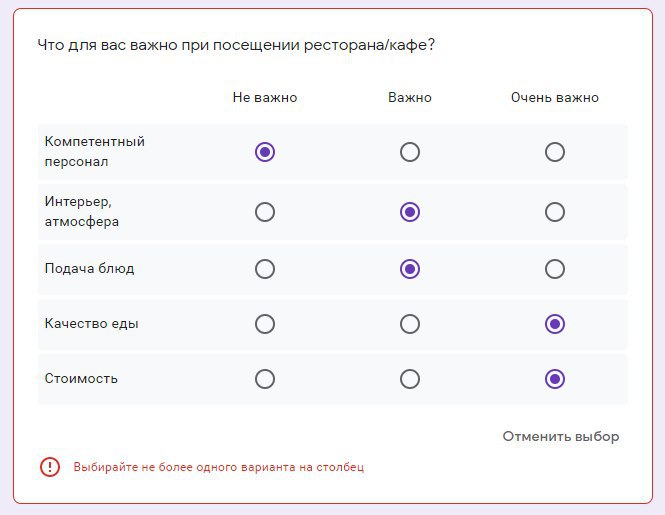
Task: Set Качество еды to "Очень важно"
Action: coord(555,324)
